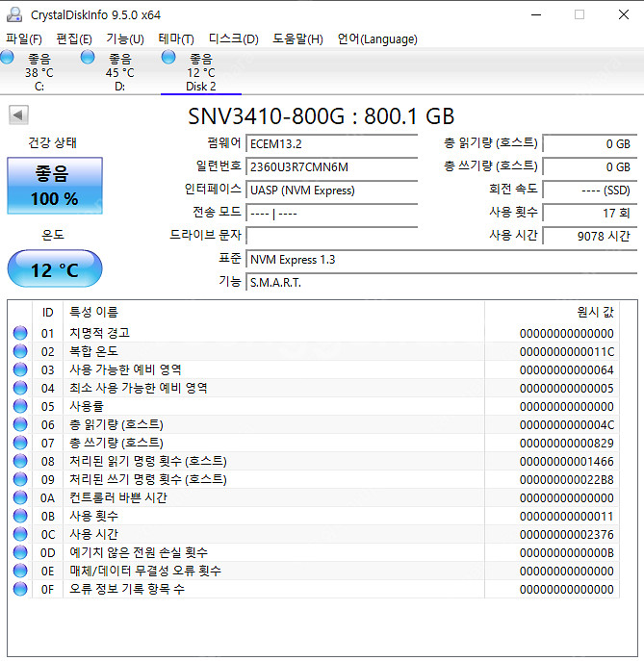The width and height of the screenshot is (644, 661).
Task: Click raw value 000000000000B of 전원 손실 횟수
Action: [567, 553]
